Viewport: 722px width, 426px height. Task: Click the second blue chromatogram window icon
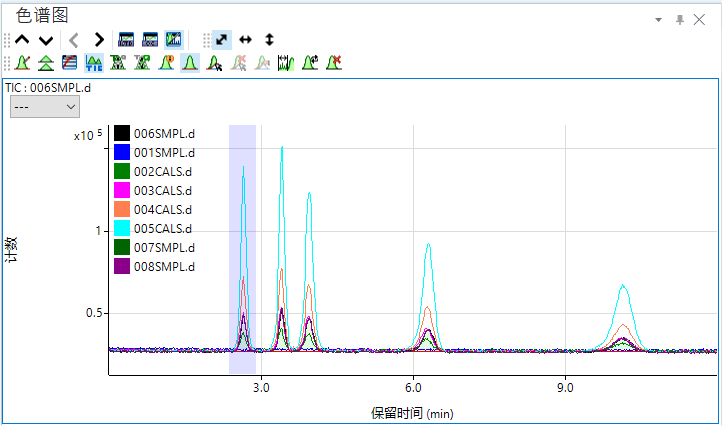click(150, 40)
